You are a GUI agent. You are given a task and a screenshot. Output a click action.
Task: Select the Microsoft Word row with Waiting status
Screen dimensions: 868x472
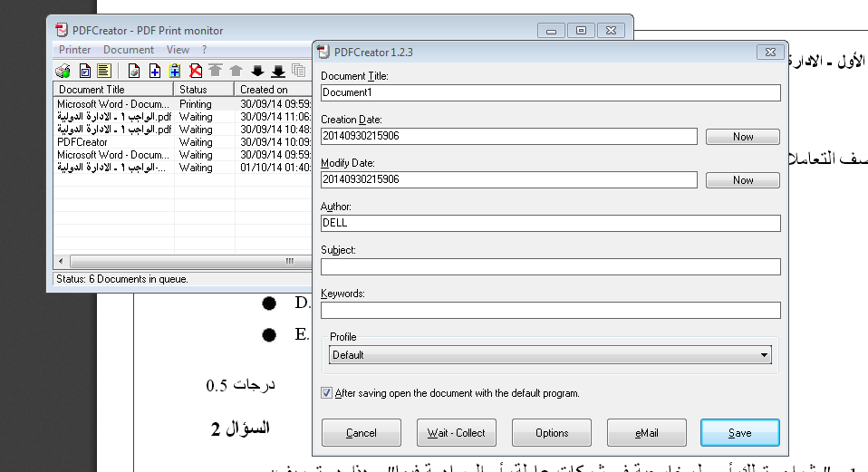pos(183,155)
